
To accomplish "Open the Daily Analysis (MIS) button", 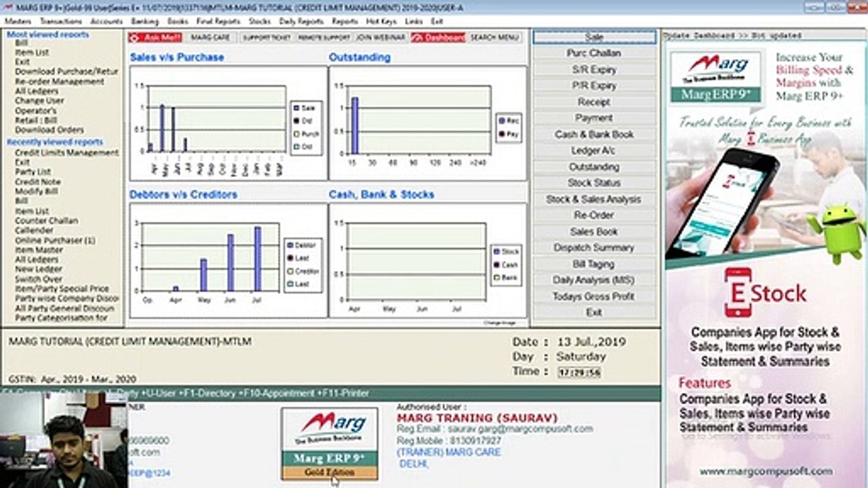I will tap(594, 280).
